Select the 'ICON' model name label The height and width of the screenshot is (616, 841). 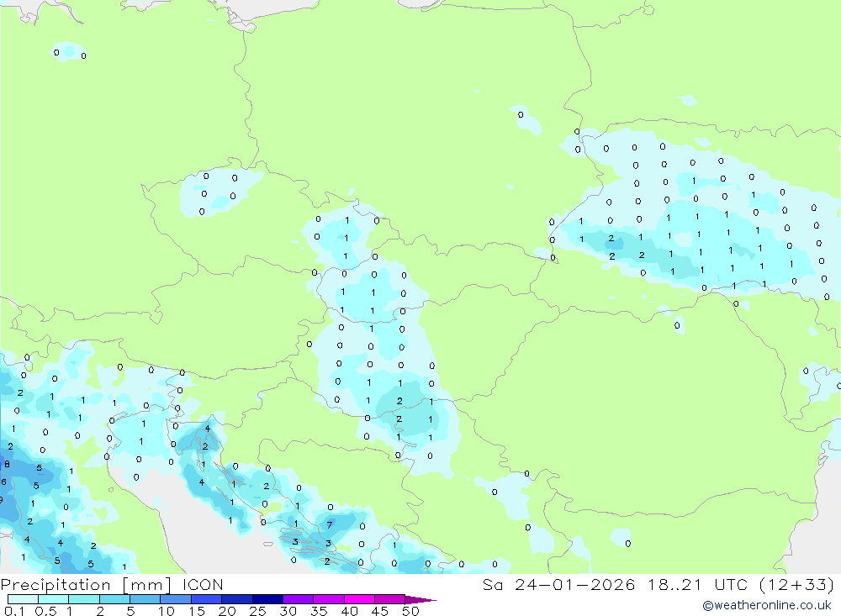(203, 584)
